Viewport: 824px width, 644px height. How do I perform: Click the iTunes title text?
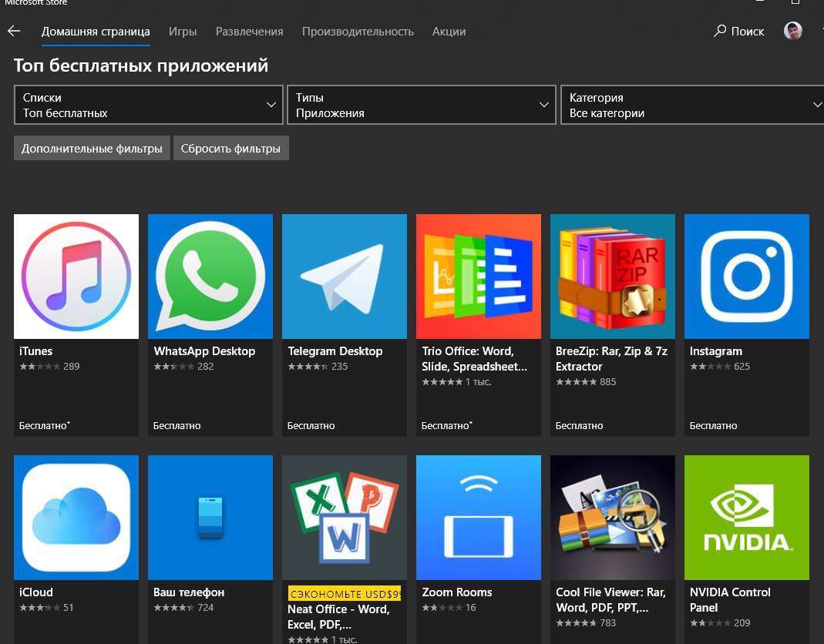pos(35,351)
